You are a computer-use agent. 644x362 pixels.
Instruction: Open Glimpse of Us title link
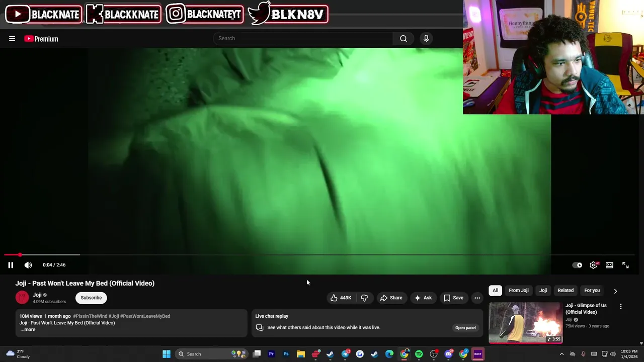coord(586,309)
